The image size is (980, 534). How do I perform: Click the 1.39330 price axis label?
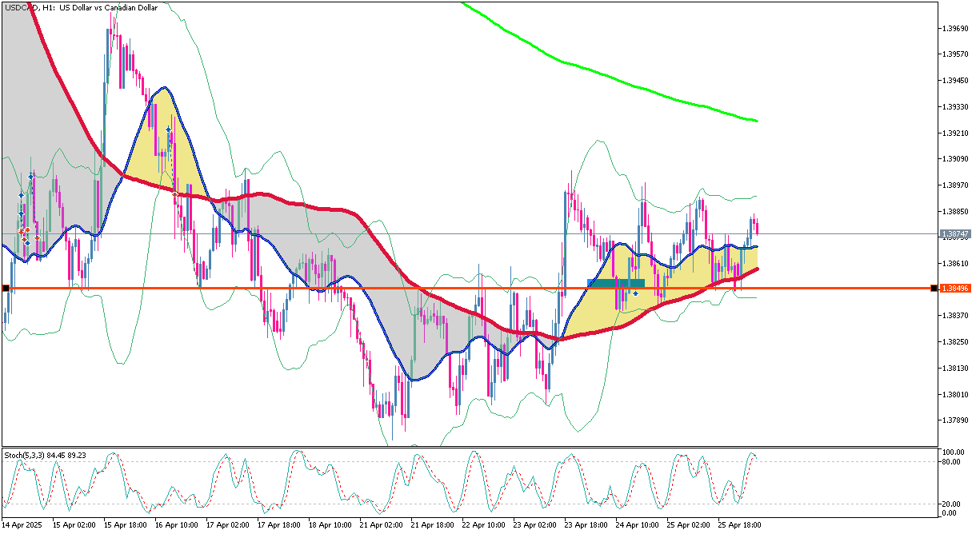coord(957,107)
